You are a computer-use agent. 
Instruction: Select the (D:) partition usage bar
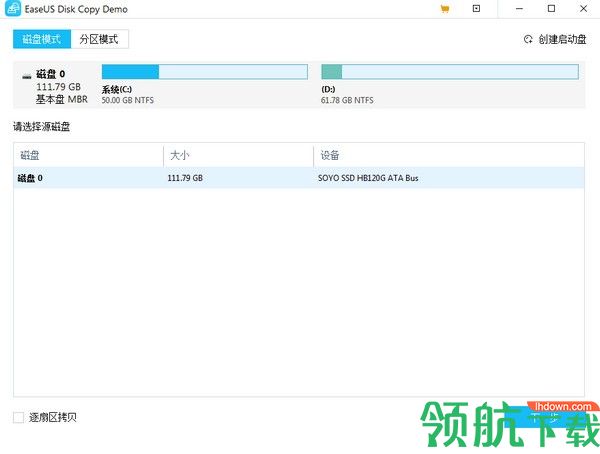tap(450, 72)
